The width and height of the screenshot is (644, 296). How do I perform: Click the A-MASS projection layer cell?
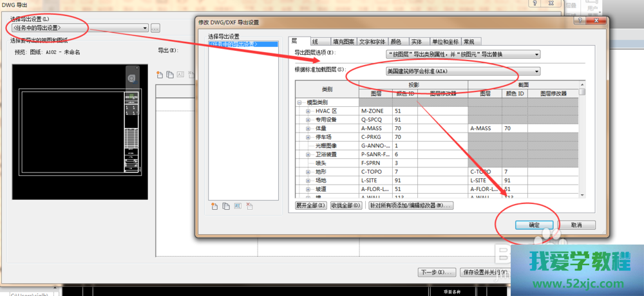tap(375, 128)
